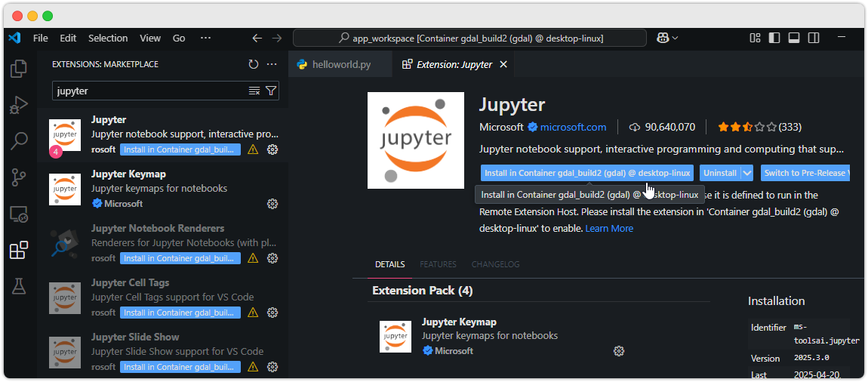Screen dimensions: 868x382
Task: Open the Remote Explorer view
Action: (x=19, y=214)
